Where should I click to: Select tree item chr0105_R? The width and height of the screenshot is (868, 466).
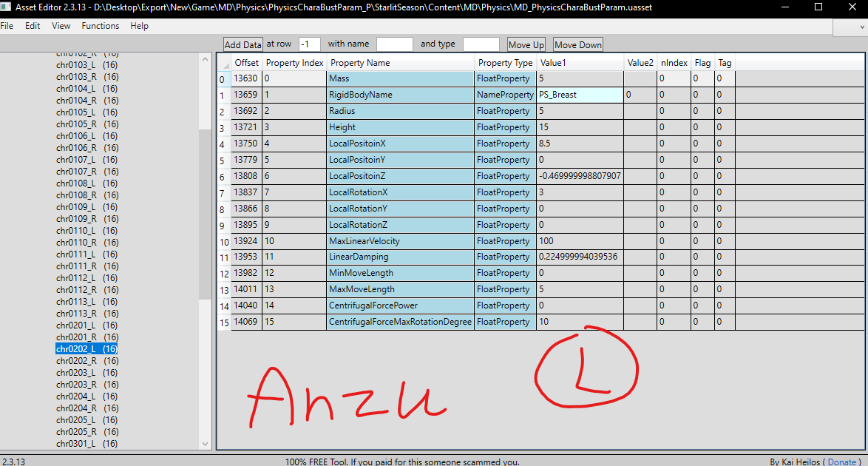coord(87,124)
